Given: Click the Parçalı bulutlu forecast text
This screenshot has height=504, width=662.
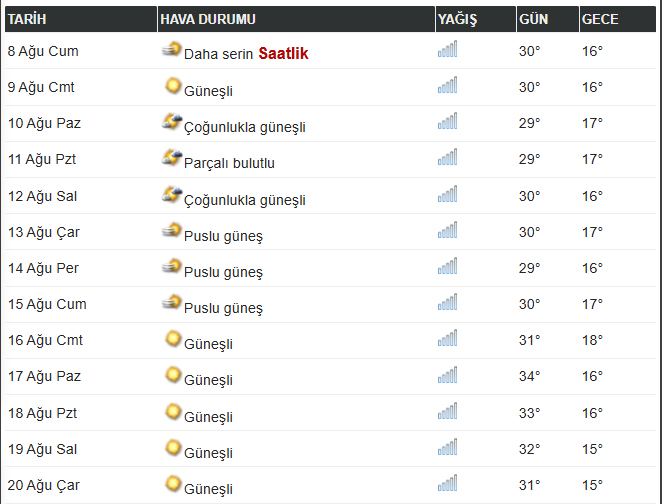Looking at the screenshot, I should pos(229,163).
